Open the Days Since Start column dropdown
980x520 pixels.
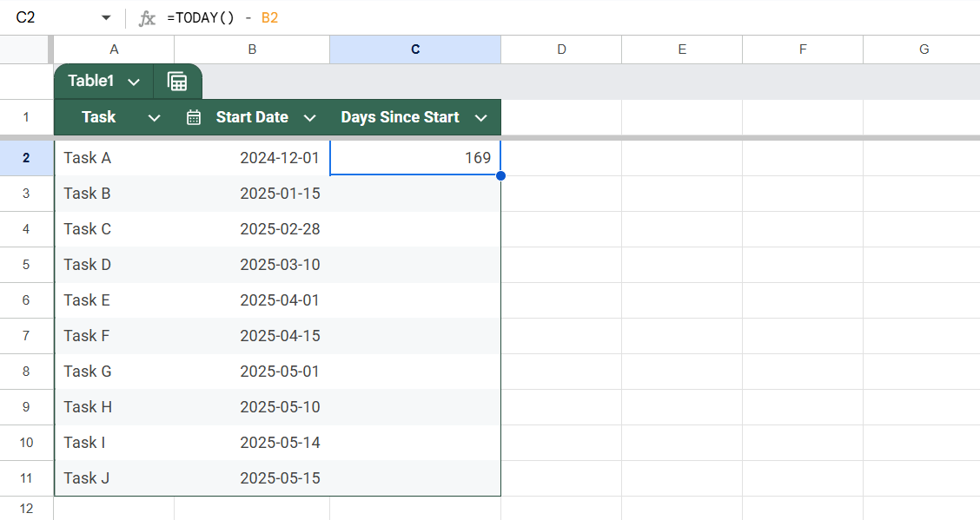[x=480, y=118]
